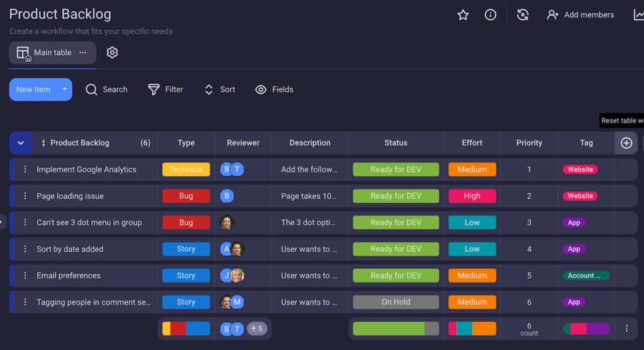Image resolution: width=644 pixels, height=350 pixels.
Task: Change the On Hold status cell
Action: click(396, 302)
